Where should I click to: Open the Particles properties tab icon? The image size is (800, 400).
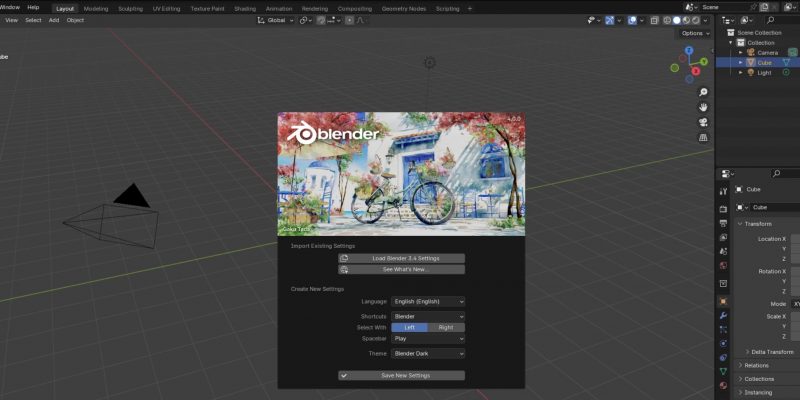[723, 329]
